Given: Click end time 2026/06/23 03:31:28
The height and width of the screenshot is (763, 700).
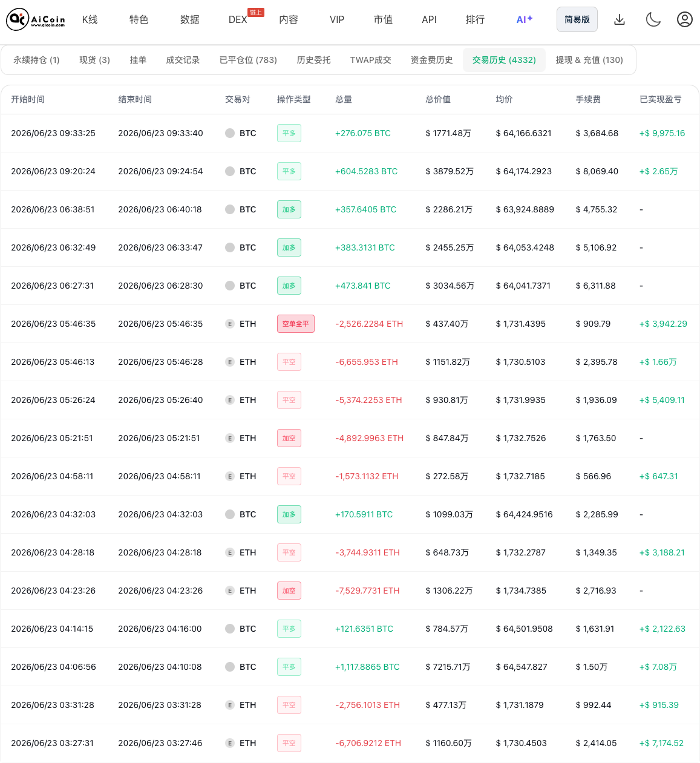Looking at the screenshot, I should 160,705.
